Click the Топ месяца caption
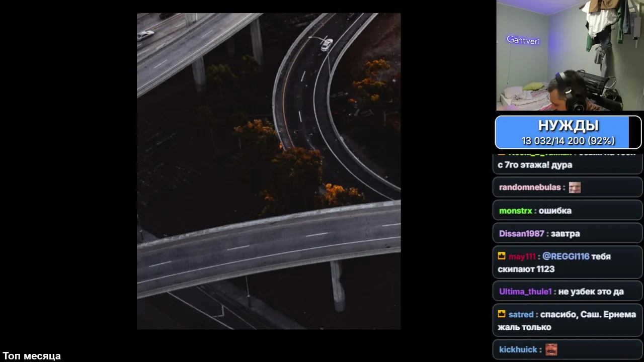Viewport: 644px width, 362px height. [x=32, y=356]
